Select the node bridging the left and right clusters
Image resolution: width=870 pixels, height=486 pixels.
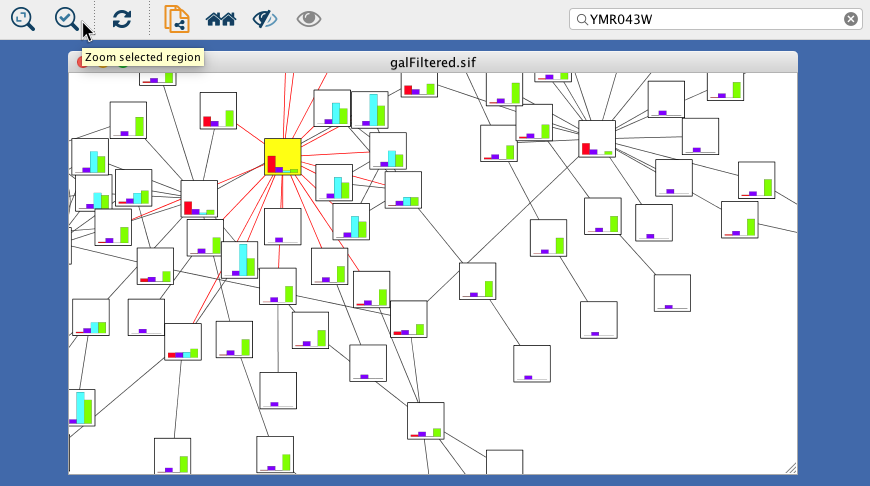coord(477,281)
